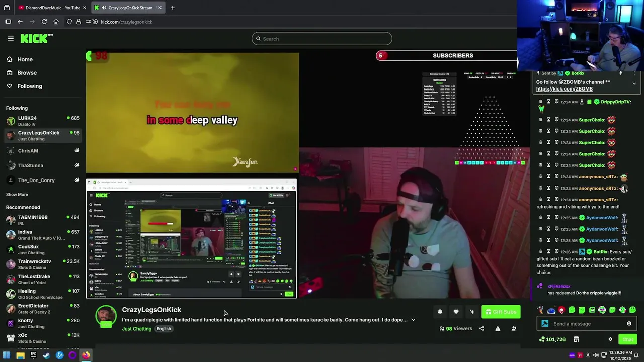Share the stream via share icon
This screenshot has height=362, width=644.
coord(481,329)
